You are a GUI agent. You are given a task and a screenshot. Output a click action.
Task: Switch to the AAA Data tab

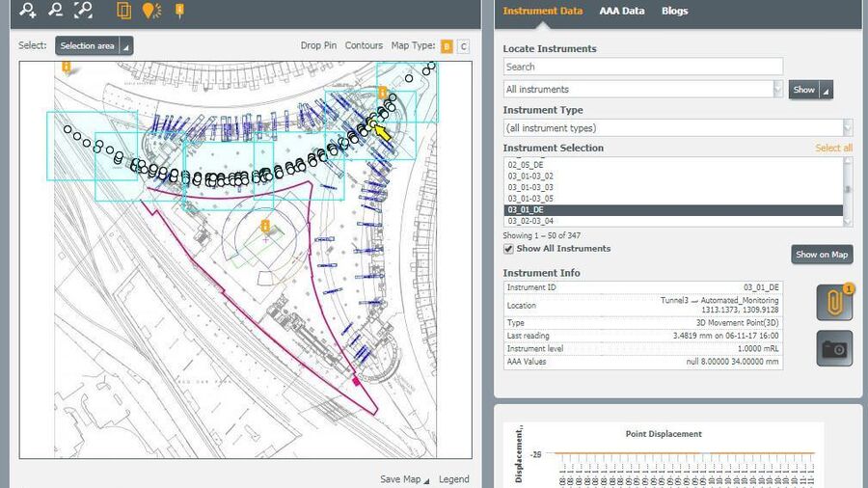(x=621, y=12)
